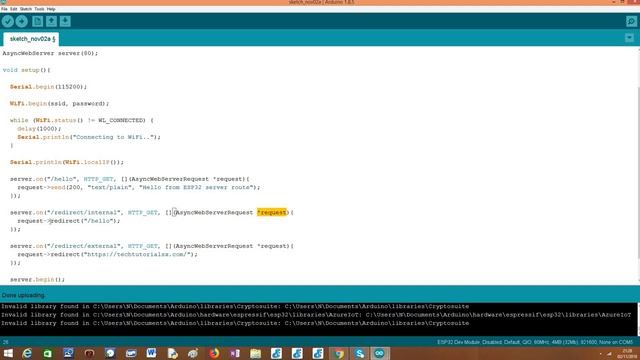The width and height of the screenshot is (640, 360).
Task: Click the 'server.begin();' line
Action: click(x=37, y=279)
